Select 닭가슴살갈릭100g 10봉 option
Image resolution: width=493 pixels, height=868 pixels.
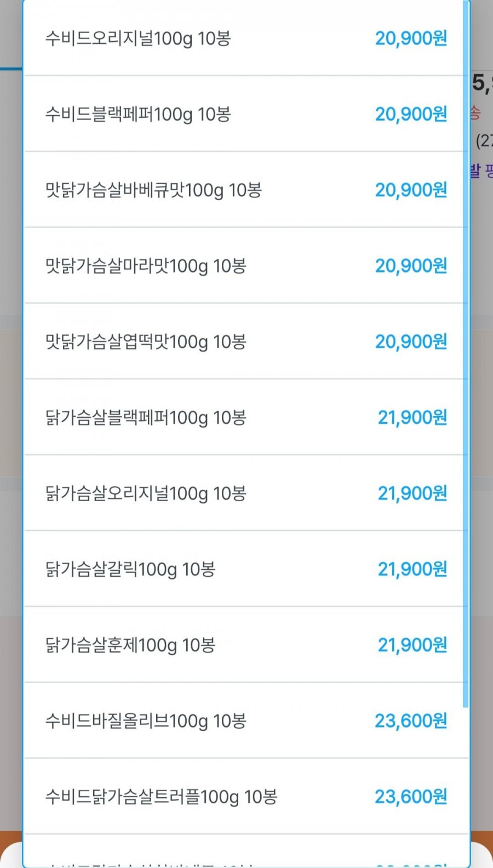130,569
